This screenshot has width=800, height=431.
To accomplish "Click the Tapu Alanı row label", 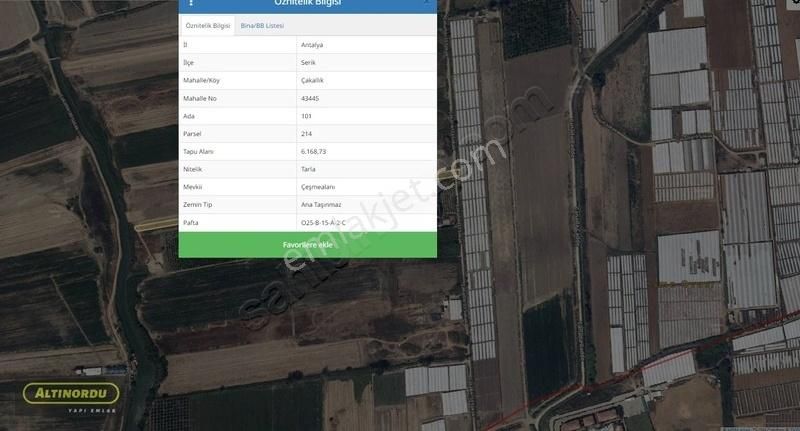I will 198,151.
